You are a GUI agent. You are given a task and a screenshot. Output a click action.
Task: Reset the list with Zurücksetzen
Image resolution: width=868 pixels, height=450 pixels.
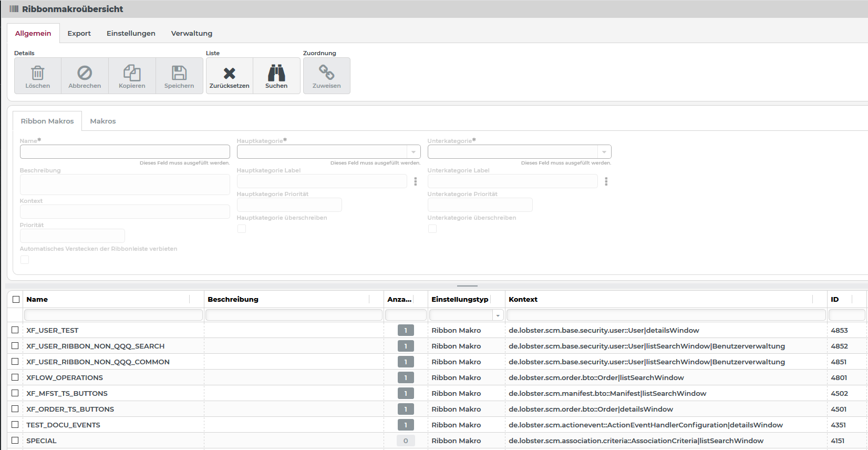point(229,76)
